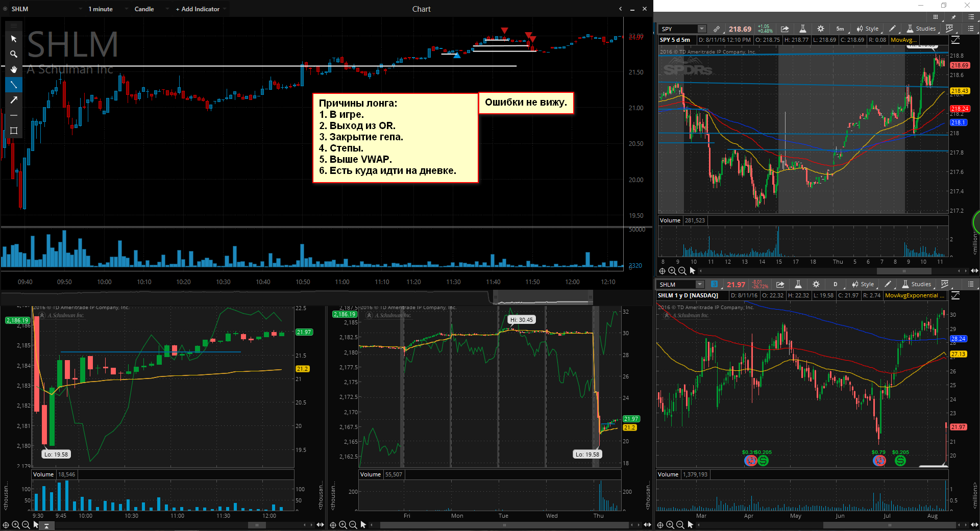Select the arrow drawing tool
Image resolution: width=980 pixels, height=531 pixels.
click(14, 100)
